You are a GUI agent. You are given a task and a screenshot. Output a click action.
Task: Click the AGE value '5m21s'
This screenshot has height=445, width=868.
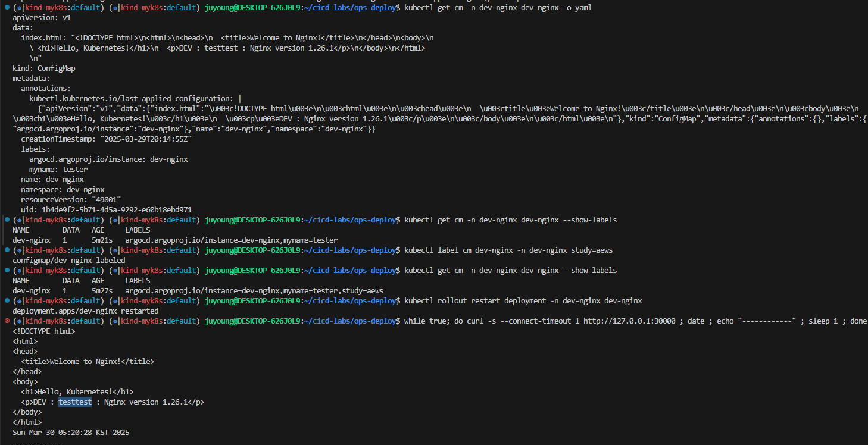click(x=102, y=240)
